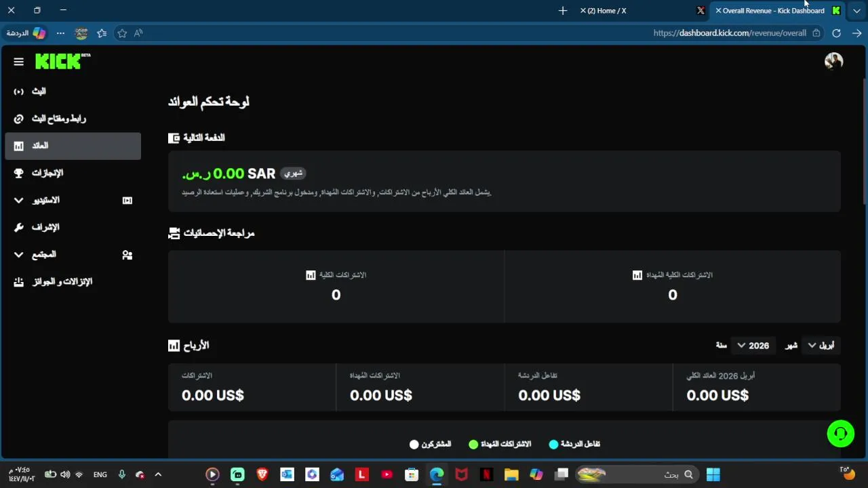Image resolution: width=868 pixels, height=488 pixels.
Task: Click the drops download icon in sidebar
Action: pos(18,282)
